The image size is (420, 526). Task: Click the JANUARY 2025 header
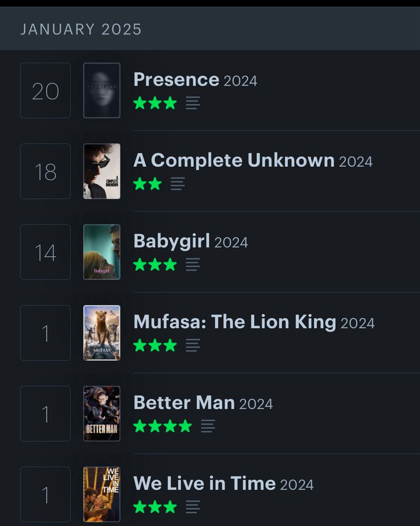[80, 29]
